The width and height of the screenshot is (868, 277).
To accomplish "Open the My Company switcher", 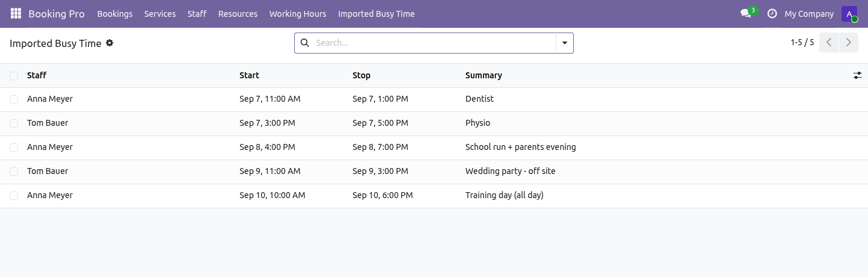I will coord(809,13).
